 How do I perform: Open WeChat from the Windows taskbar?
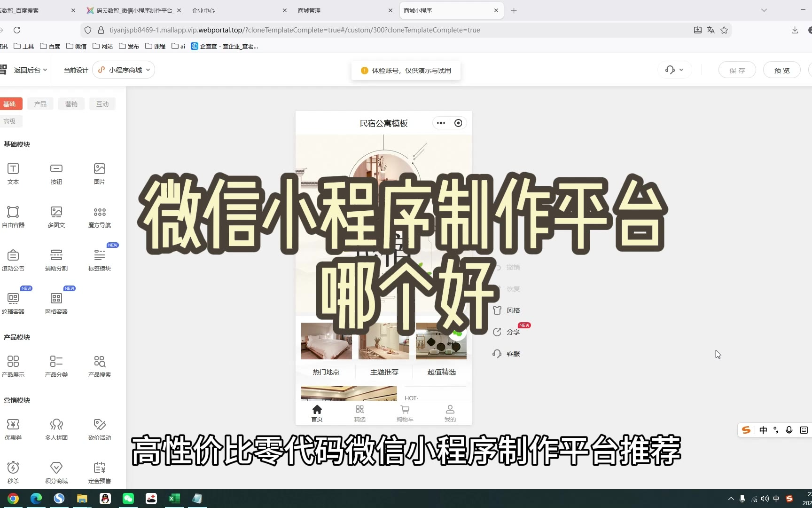coord(128,499)
